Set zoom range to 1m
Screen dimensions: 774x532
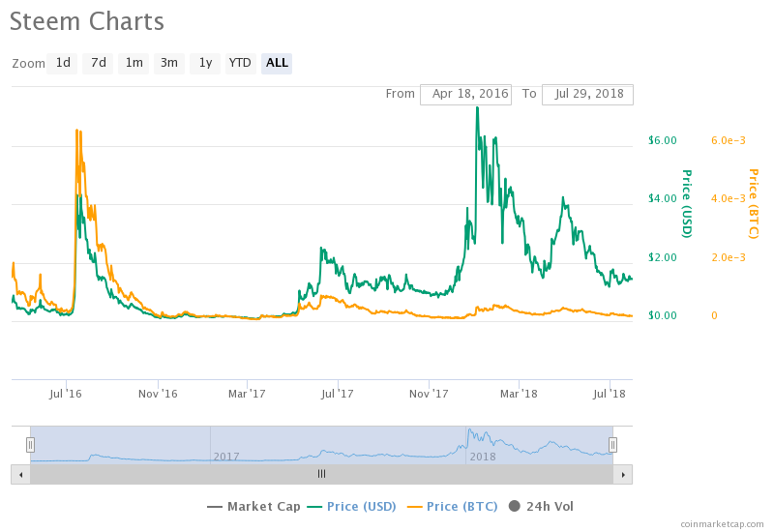tap(134, 63)
